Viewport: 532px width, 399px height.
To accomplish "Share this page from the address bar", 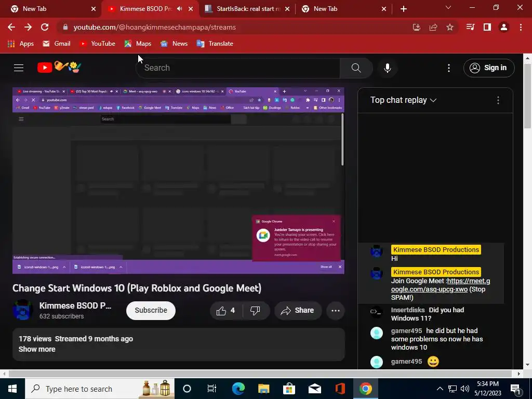I will point(433,27).
